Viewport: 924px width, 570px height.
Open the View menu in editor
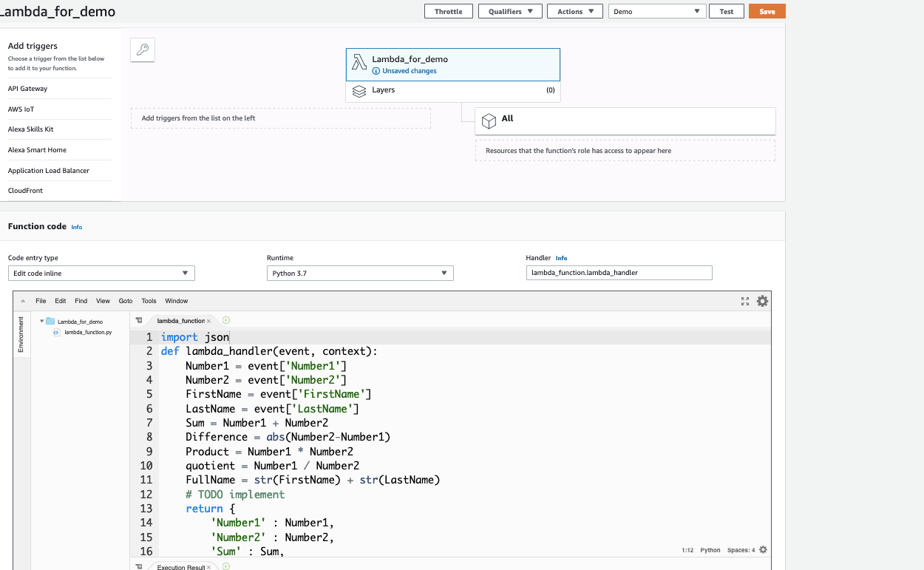103,301
